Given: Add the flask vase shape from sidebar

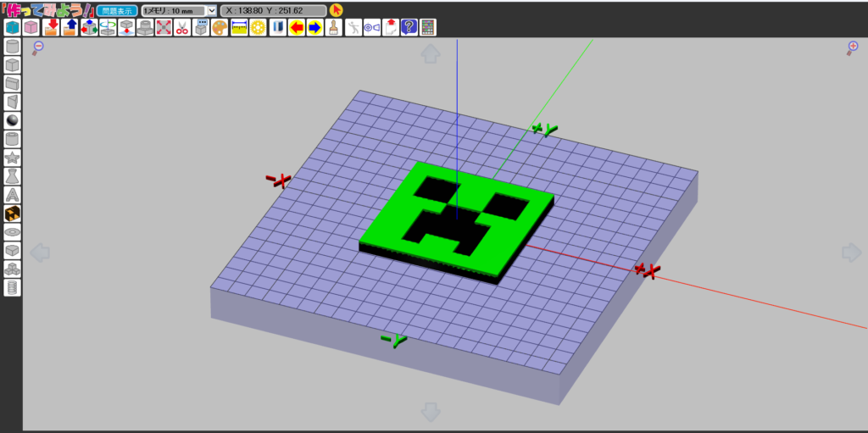Looking at the screenshot, I should [x=12, y=176].
